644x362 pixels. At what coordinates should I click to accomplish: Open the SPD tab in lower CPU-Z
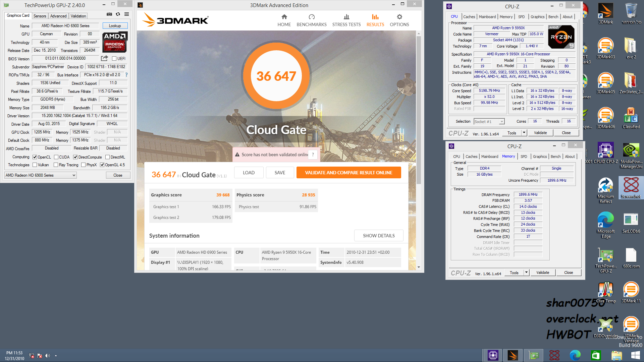(524, 157)
